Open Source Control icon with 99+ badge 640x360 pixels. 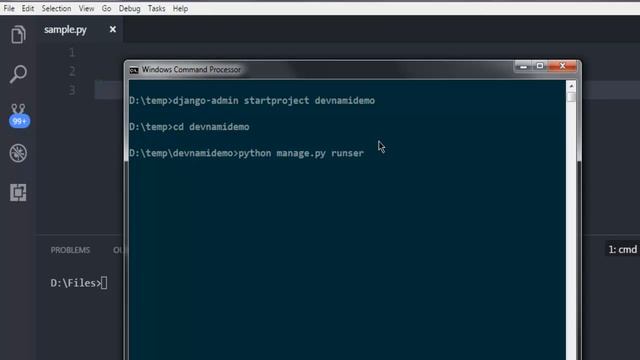[19, 116]
